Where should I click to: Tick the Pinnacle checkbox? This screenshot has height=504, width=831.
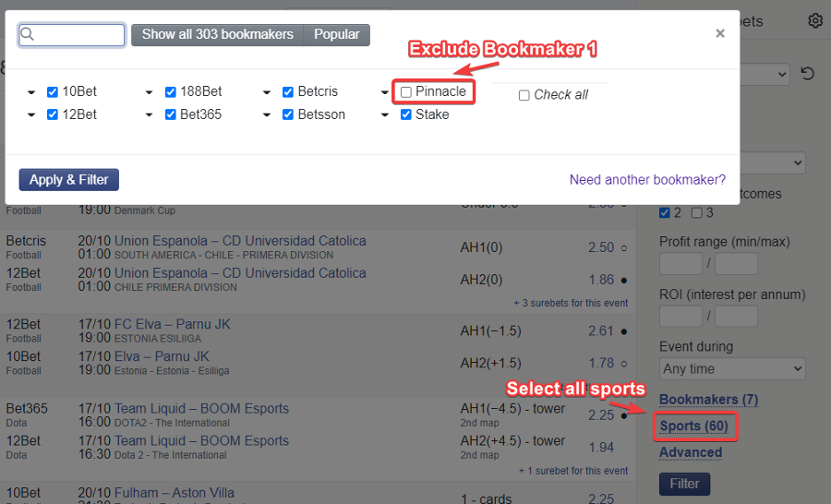pyautogui.click(x=406, y=92)
